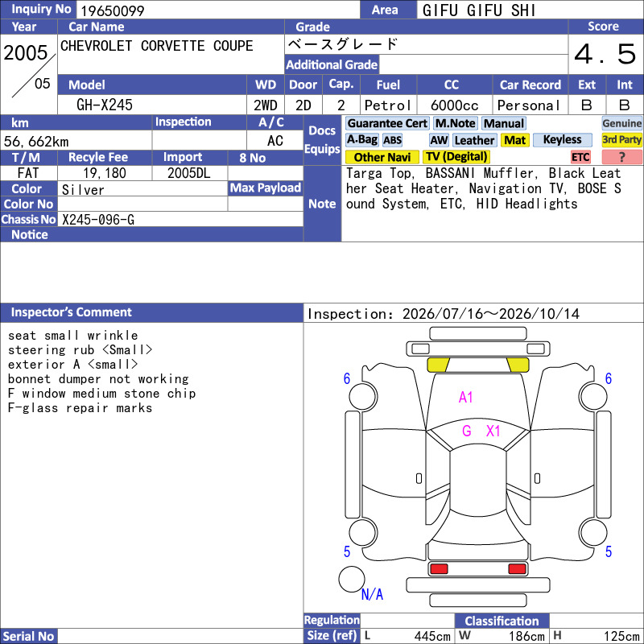Click the N/A spare tire label

(x=372, y=594)
